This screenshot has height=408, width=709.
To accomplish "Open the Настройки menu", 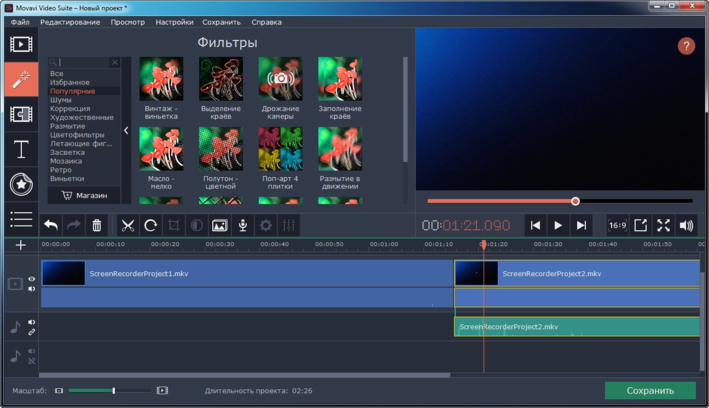I will pos(175,22).
